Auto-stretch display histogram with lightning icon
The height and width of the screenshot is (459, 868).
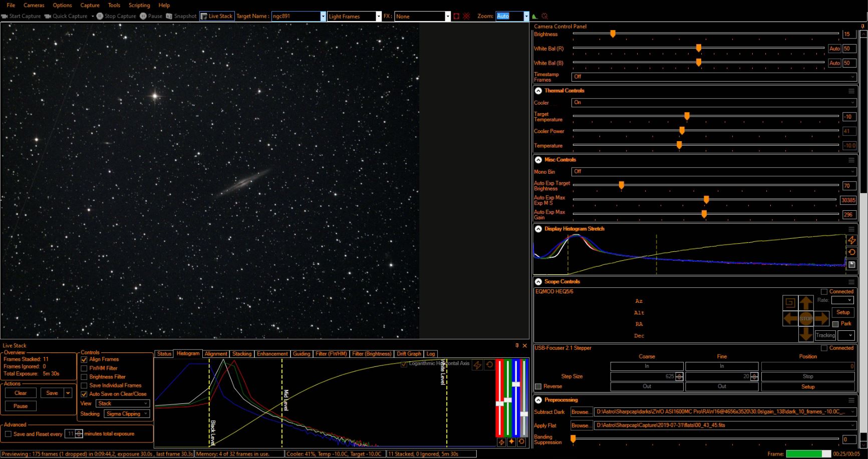851,240
